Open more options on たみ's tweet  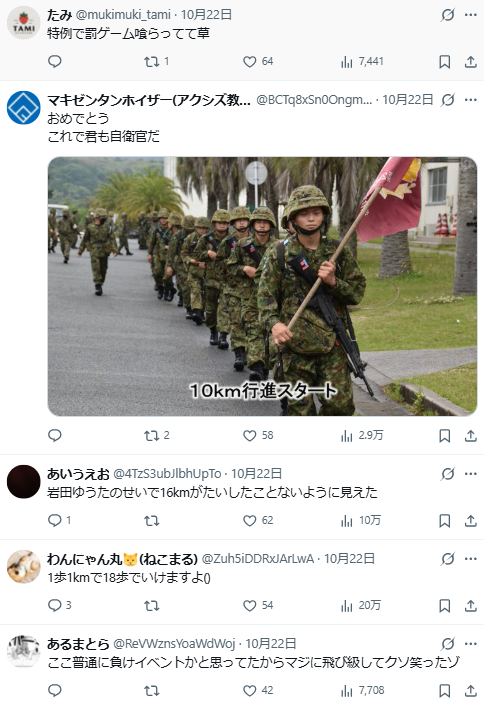pyautogui.click(x=470, y=15)
